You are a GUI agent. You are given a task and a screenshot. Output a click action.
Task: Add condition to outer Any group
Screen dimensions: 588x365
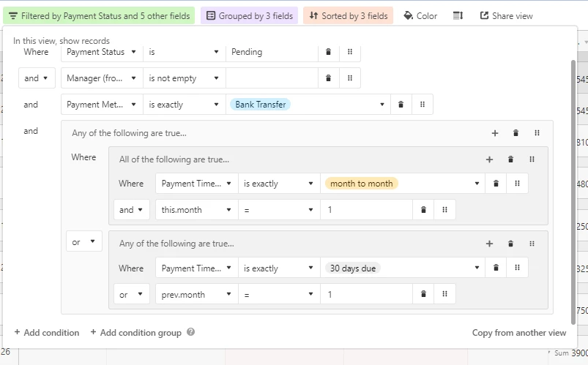(x=494, y=133)
